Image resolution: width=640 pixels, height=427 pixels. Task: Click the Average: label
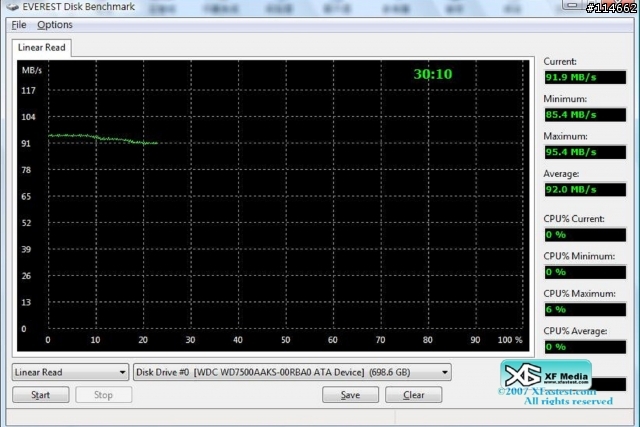click(561, 174)
